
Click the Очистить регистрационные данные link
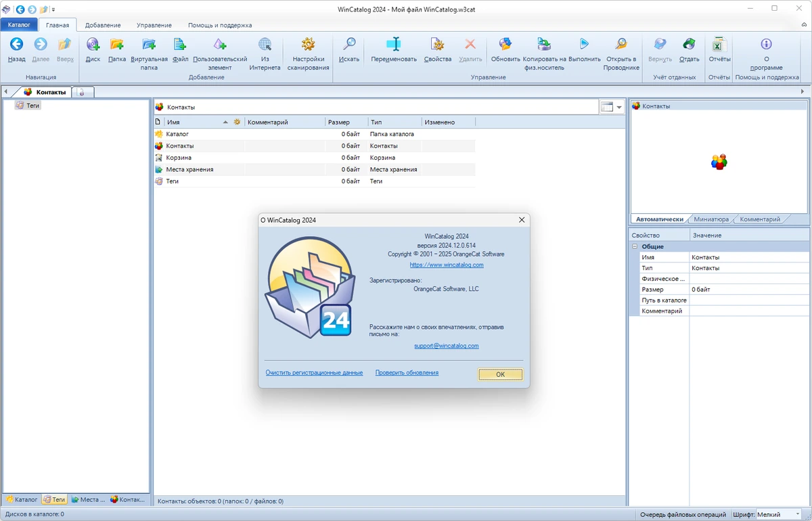[x=314, y=373]
